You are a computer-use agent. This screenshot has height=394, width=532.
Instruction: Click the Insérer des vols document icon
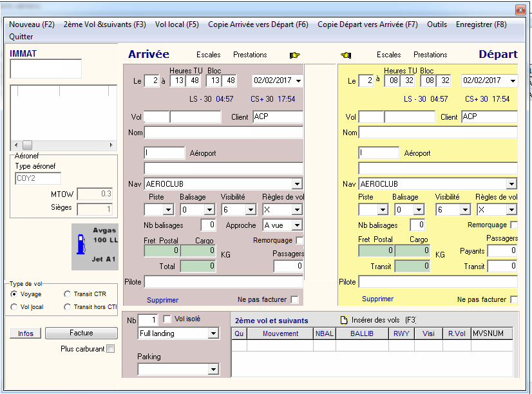point(344,320)
